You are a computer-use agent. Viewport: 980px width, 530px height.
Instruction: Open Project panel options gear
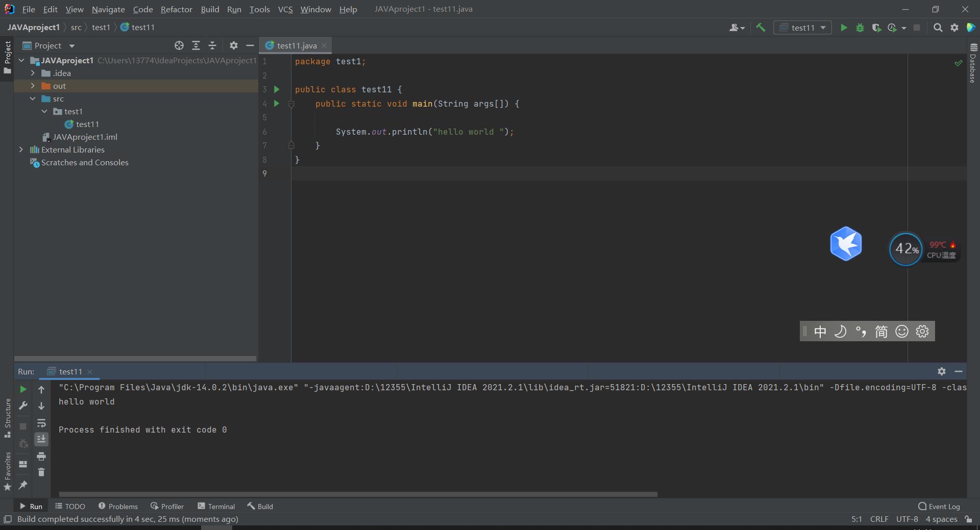[234, 45]
